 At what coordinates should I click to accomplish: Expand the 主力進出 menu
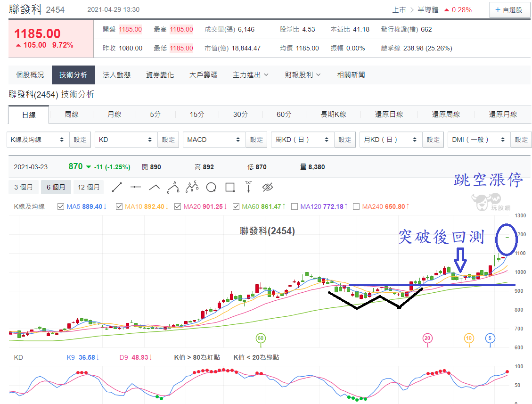tap(250, 74)
